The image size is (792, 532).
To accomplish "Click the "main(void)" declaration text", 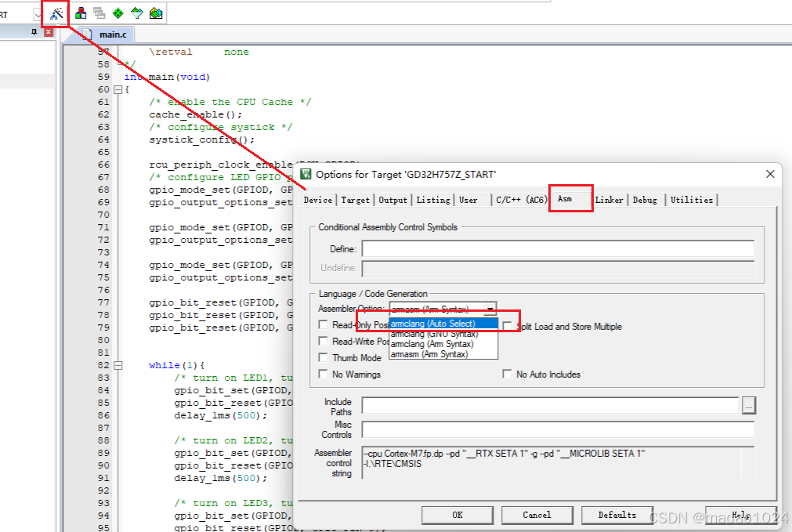I will [x=179, y=77].
